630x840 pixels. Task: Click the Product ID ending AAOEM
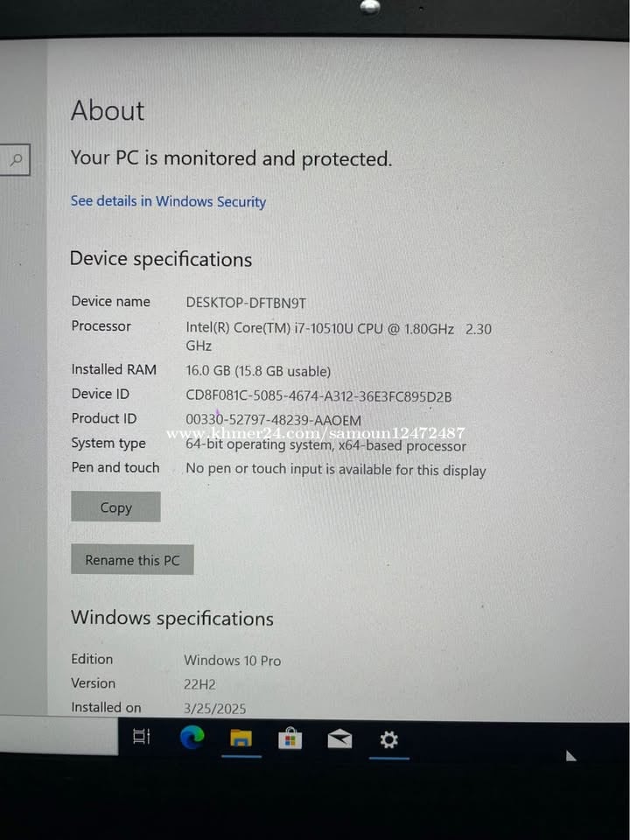coord(273,420)
